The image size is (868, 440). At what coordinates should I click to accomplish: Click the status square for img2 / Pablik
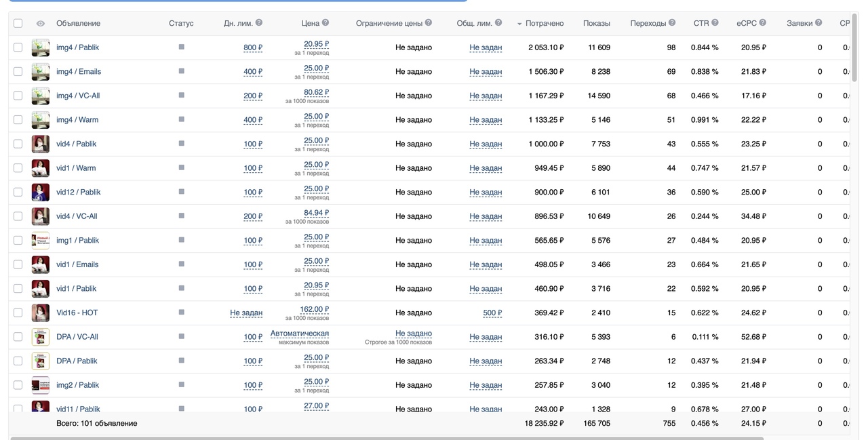181,384
